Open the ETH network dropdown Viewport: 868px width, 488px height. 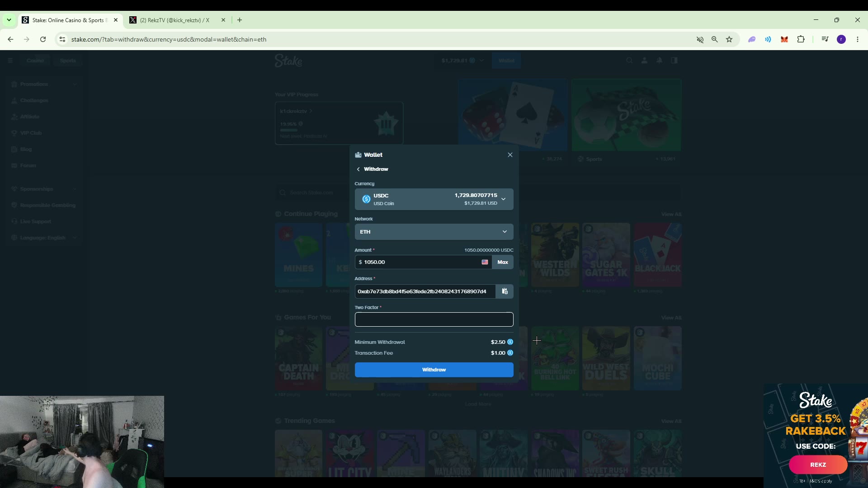pos(434,232)
